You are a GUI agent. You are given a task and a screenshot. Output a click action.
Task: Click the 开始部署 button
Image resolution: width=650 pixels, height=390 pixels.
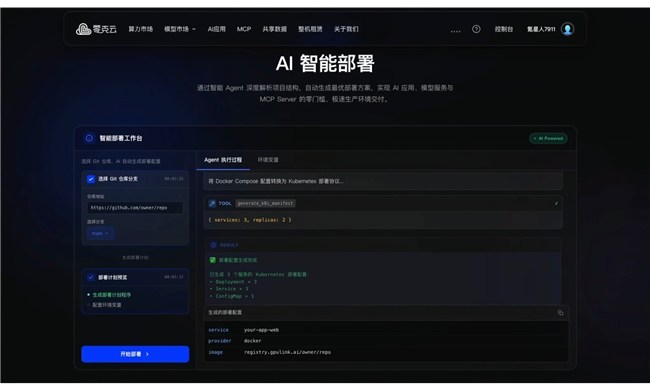tap(135, 354)
